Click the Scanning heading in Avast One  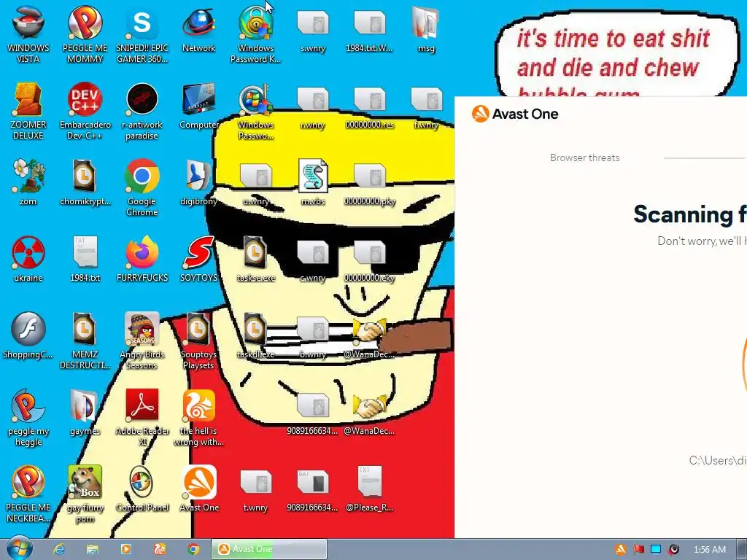point(689,214)
